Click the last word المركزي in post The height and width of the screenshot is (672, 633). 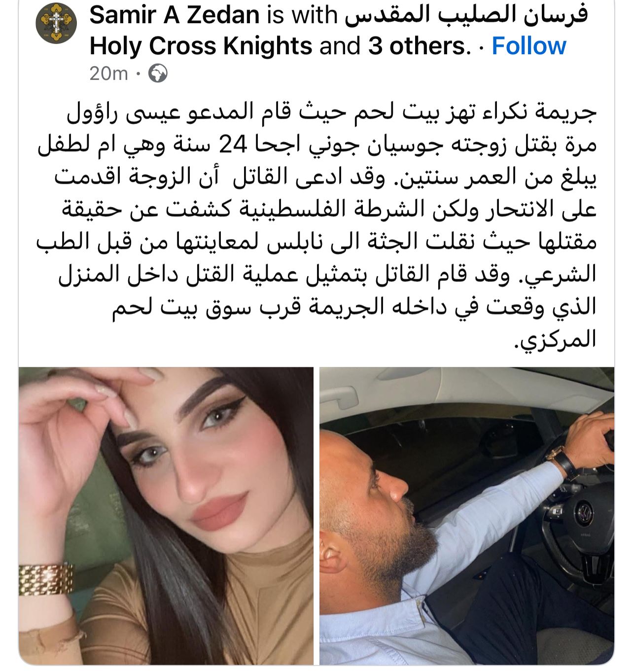point(555,339)
